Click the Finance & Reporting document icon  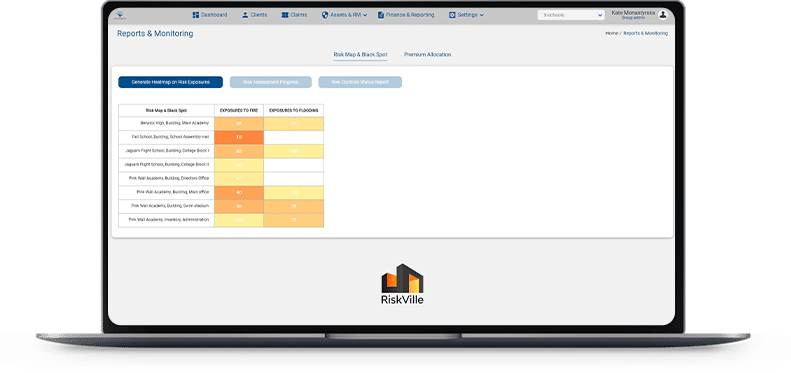coord(381,15)
